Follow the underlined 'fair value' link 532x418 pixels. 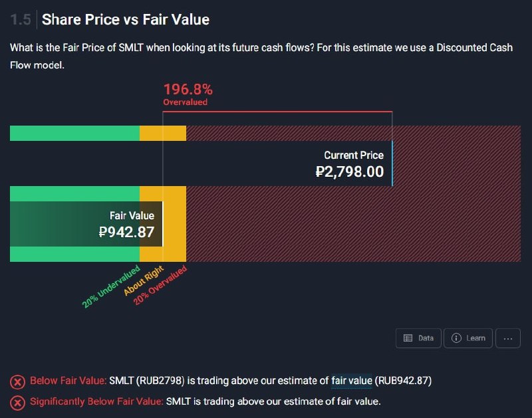pos(352,381)
